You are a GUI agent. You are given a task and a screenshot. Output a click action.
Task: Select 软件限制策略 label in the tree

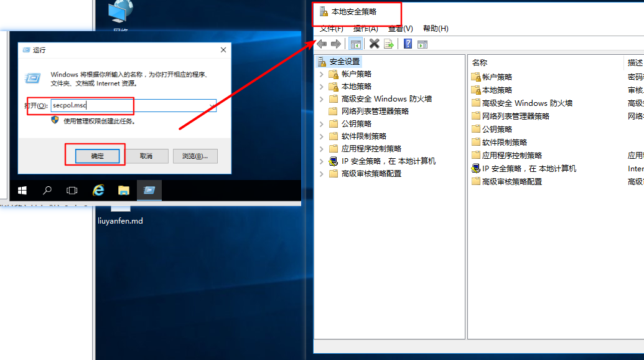pyautogui.click(x=364, y=136)
